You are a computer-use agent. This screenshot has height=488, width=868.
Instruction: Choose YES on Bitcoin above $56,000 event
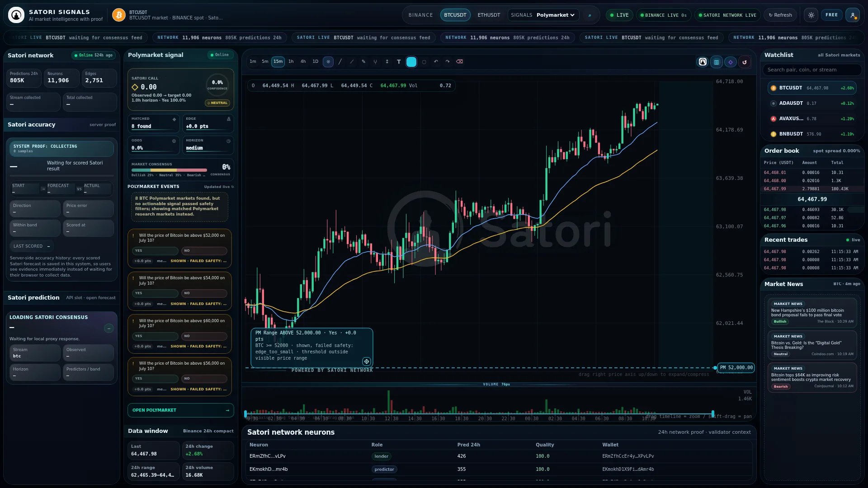pos(155,379)
